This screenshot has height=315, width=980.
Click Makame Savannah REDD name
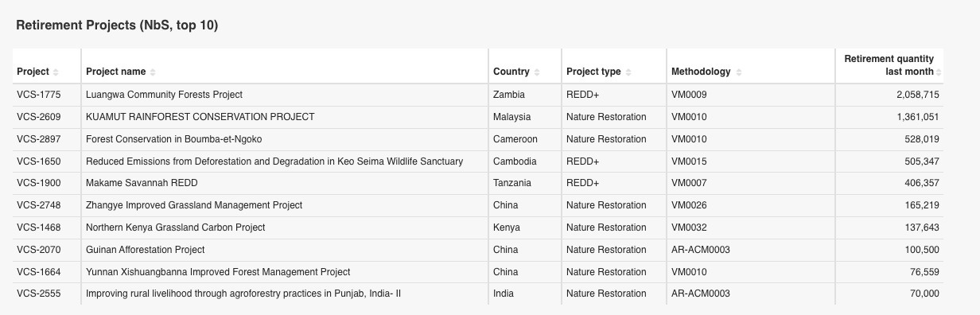click(142, 183)
